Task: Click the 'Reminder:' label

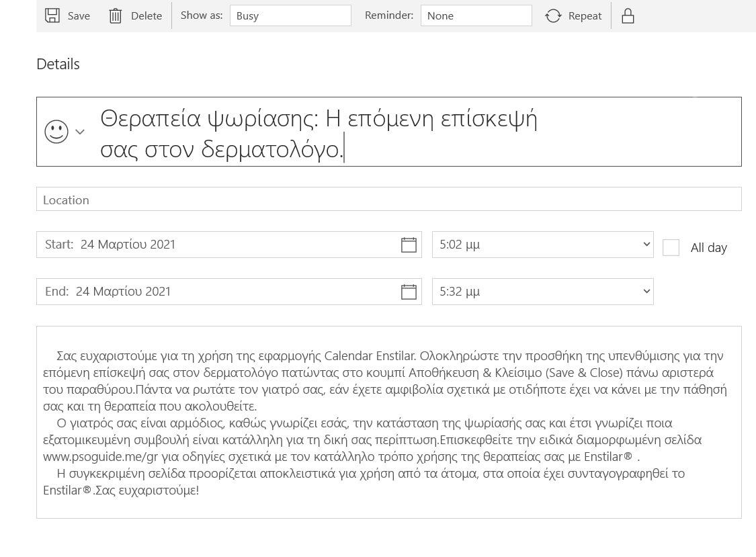Action: (389, 15)
